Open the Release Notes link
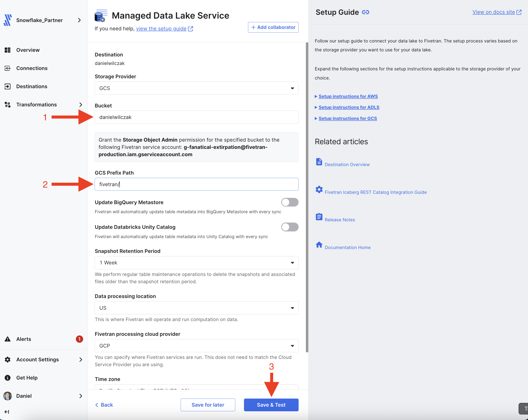528x420 pixels. point(340,220)
